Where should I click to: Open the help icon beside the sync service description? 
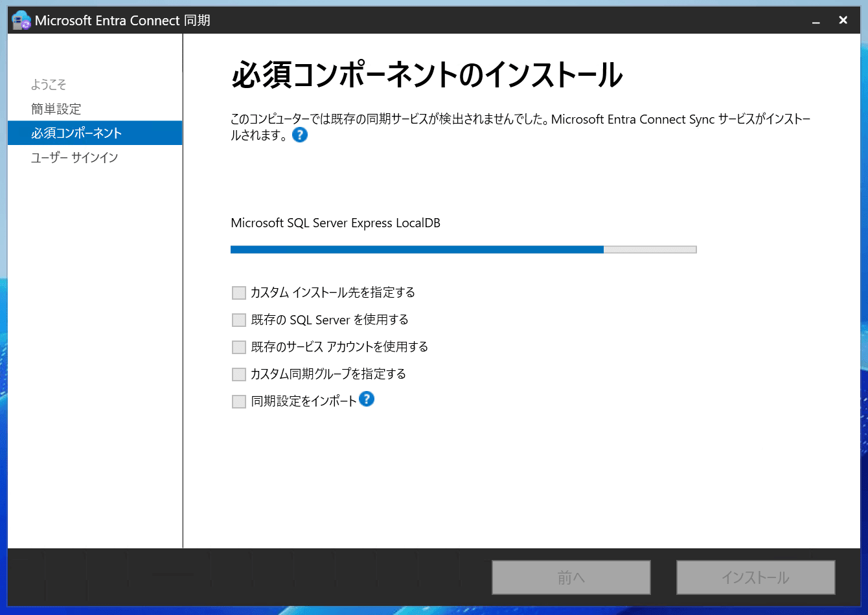click(x=300, y=135)
